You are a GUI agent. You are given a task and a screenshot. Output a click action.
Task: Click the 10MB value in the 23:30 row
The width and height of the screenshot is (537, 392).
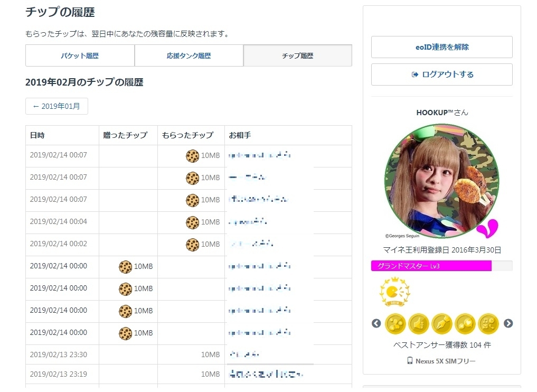(x=210, y=354)
